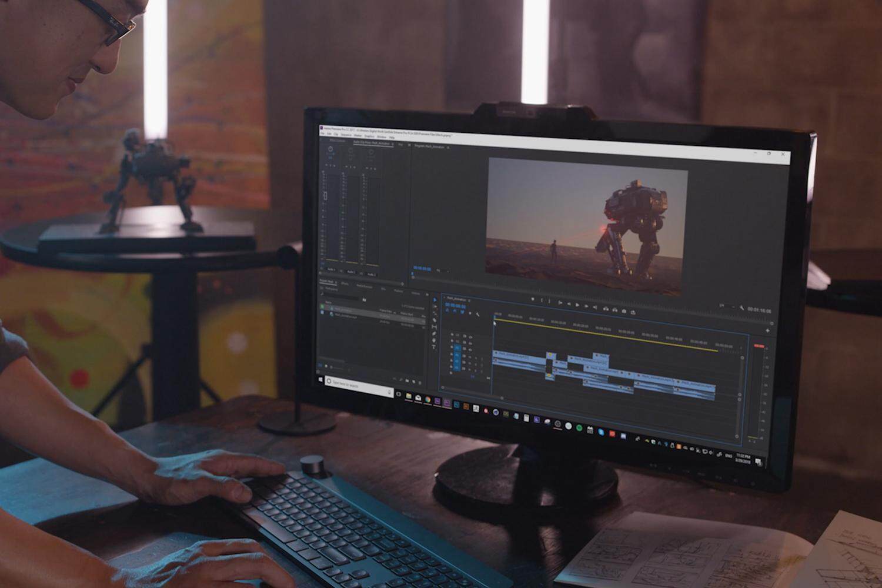Step back one frame
The width and height of the screenshot is (882, 588).
[569, 304]
